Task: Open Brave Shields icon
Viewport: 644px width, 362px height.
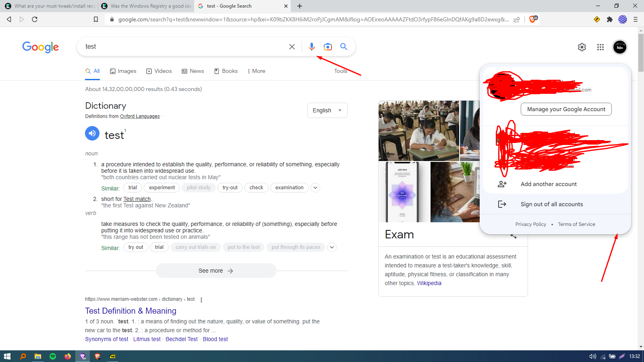Action: [533, 19]
